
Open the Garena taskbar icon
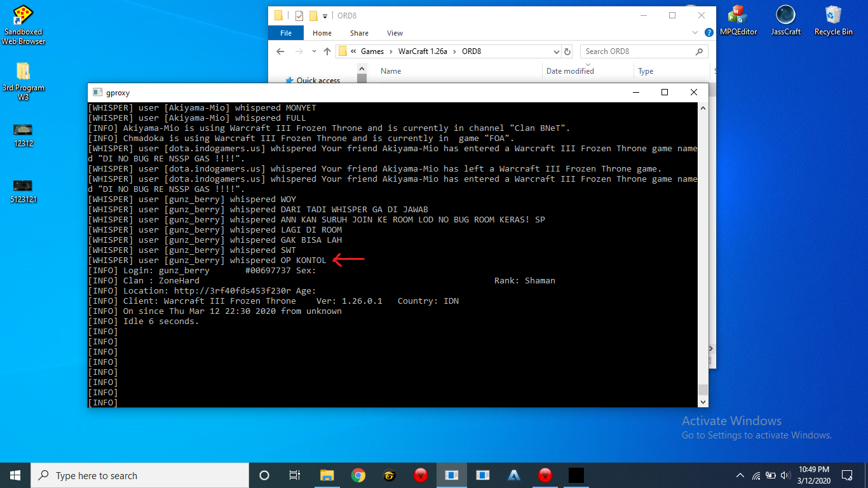coord(390,475)
